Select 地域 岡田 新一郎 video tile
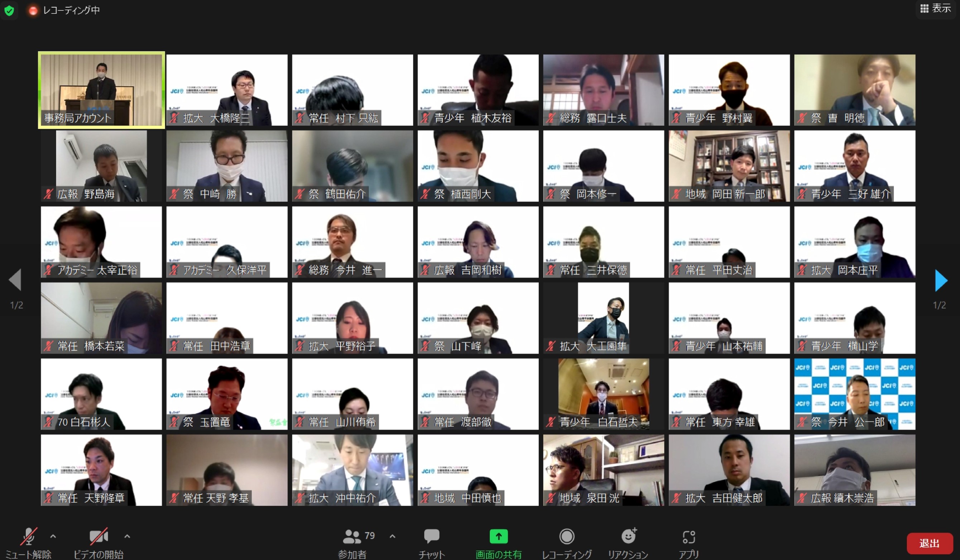The width and height of the screenshot is (960, 560). click(729, 166)
